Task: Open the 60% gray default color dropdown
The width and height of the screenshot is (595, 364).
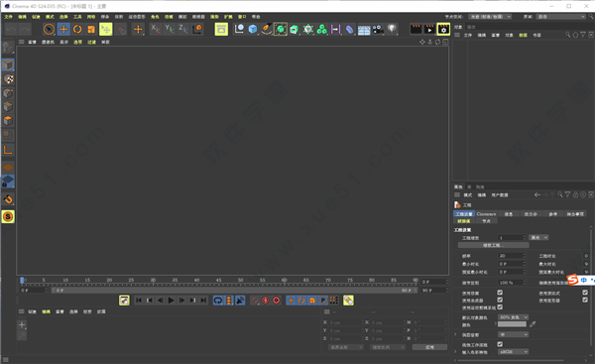Action: coord(513,317)
